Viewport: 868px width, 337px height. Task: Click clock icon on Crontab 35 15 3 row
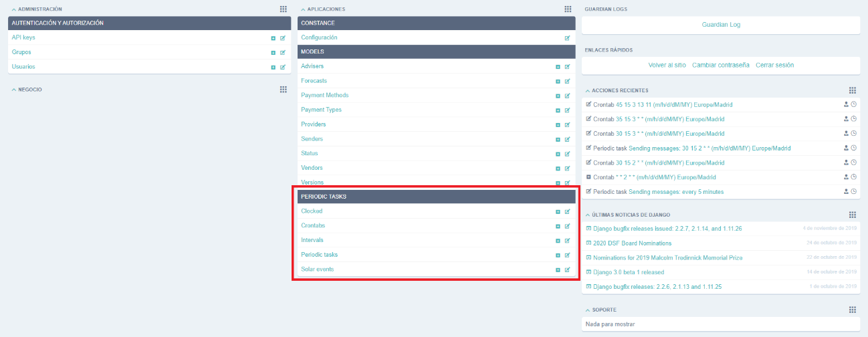(x=854, y=119)
